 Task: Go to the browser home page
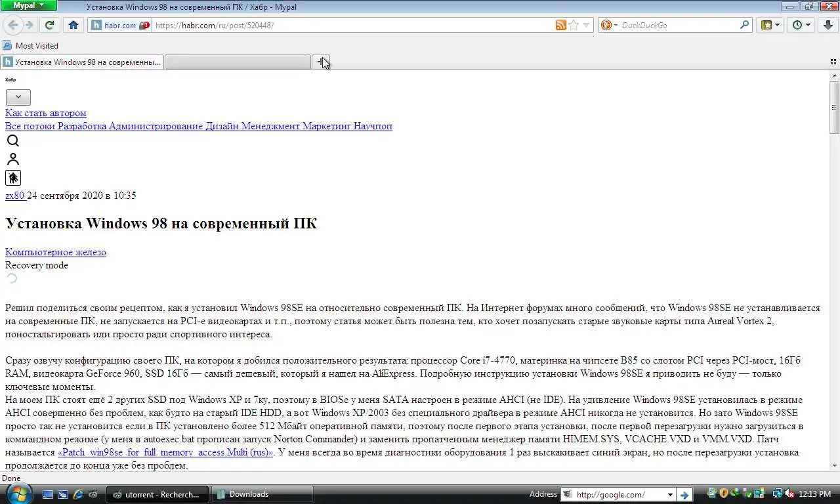(73, 25)
